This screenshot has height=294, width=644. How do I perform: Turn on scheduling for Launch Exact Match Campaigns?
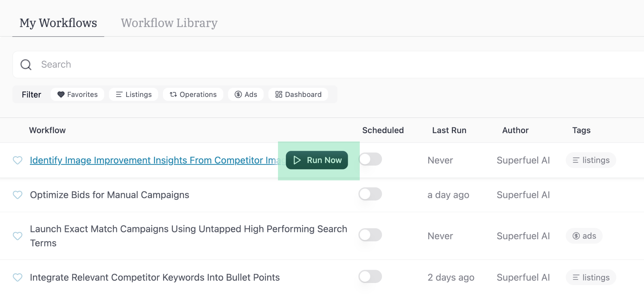coord(370,235)
